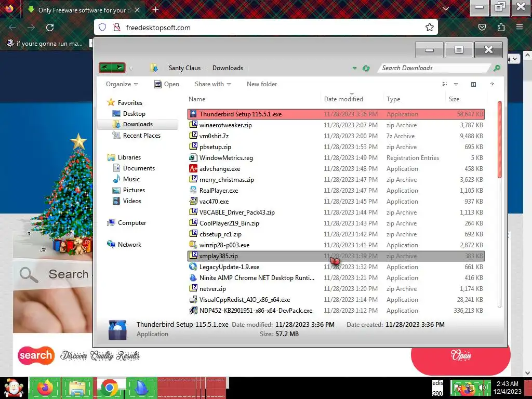Open the Organize dropdown menu
This screenshot has width=532, height=399.
122,84
